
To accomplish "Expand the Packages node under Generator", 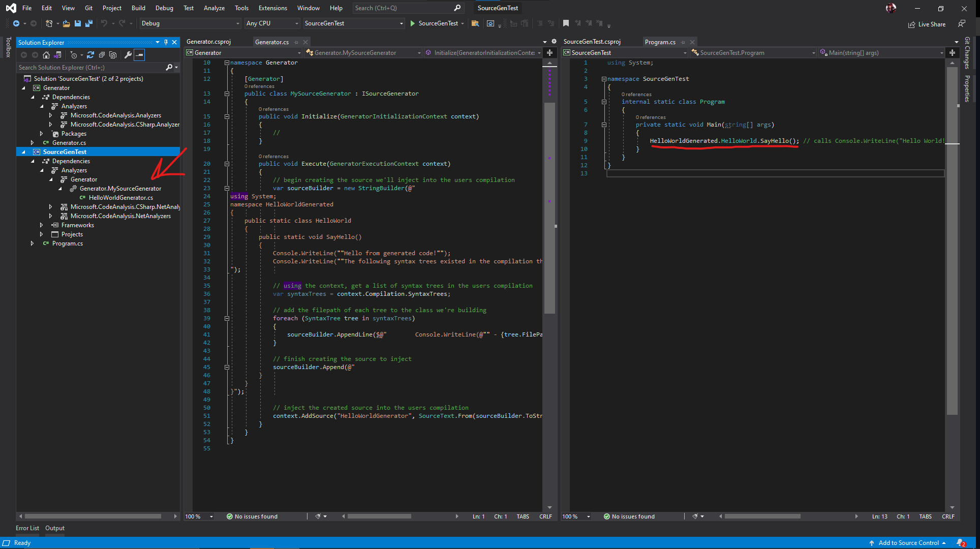I will pos(42,134).
